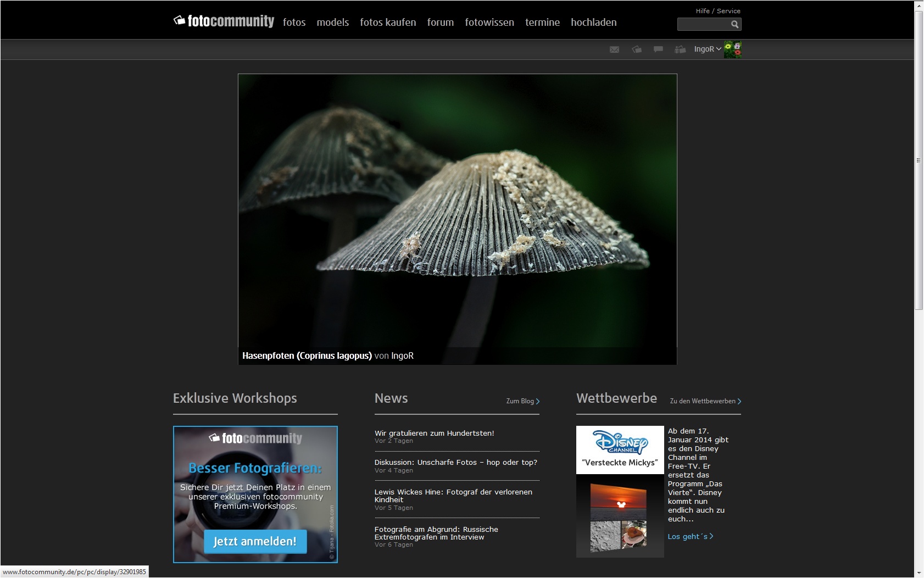Click 'Besser Fotografieren' workshop banner heading
The height and width of the screenshot is (578, 924).
tap(255, 468)
